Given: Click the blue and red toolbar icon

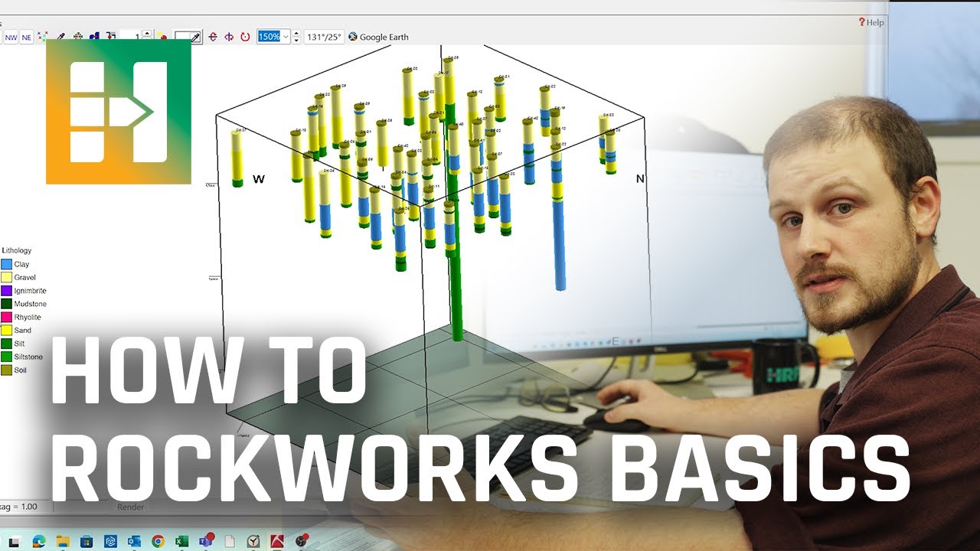Looking at the screenshot, I should pyautogui.click(x=94, y=36).
